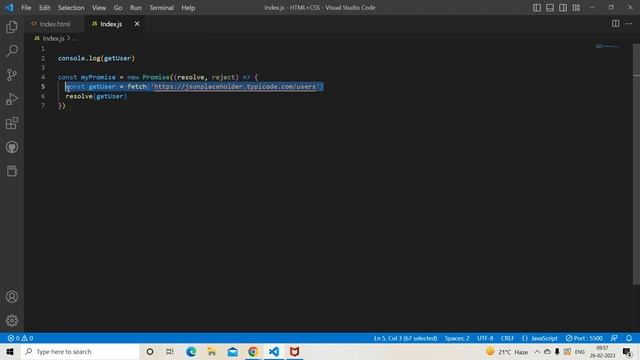Click the editor vertical scrollbar

[636, 163]
